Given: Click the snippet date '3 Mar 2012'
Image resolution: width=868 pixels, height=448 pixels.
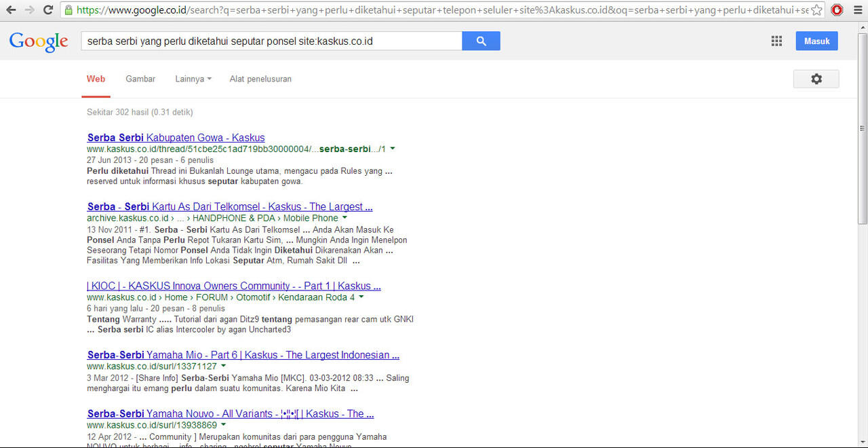Looking at the screenshot, I should click(x=107, y=378).
